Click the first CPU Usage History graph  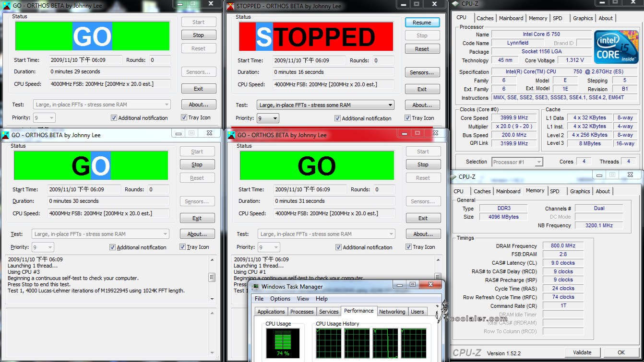pyautogui.click(x=329, y=344)
